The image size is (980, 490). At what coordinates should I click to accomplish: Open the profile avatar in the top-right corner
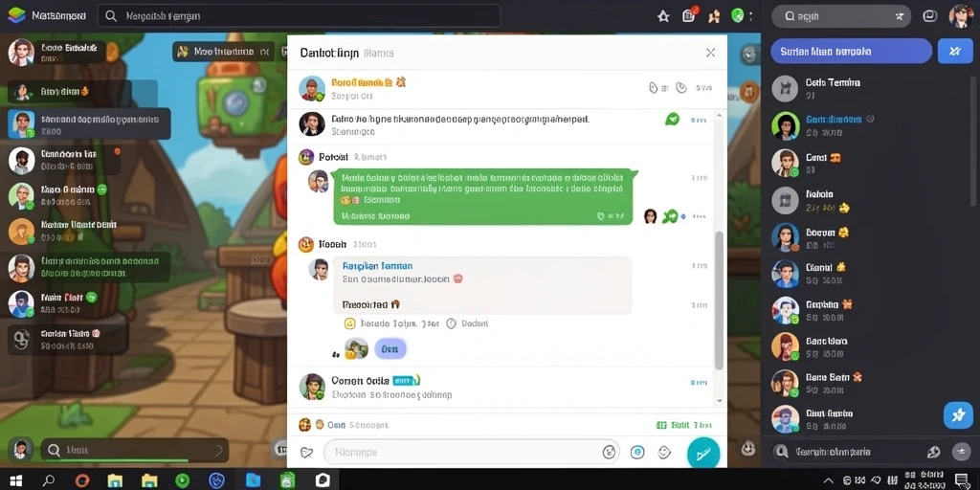(x=961, y=16)
